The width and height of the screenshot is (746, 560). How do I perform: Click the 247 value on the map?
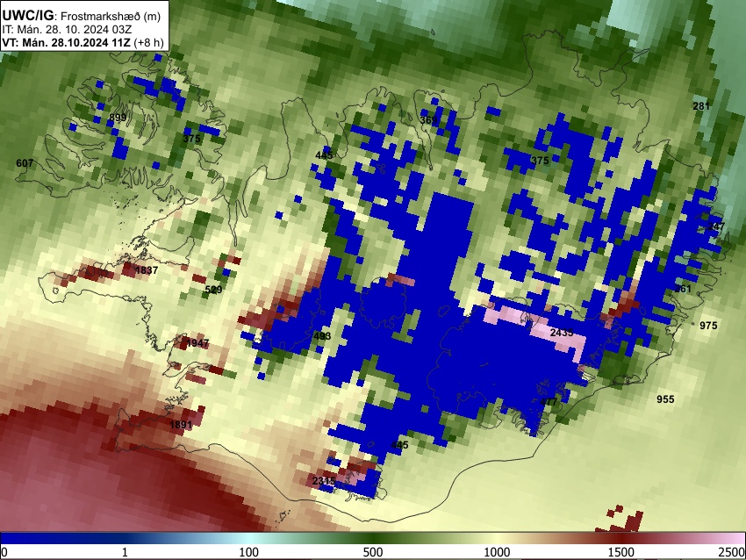pyautogui.click(x=716, y=226)
